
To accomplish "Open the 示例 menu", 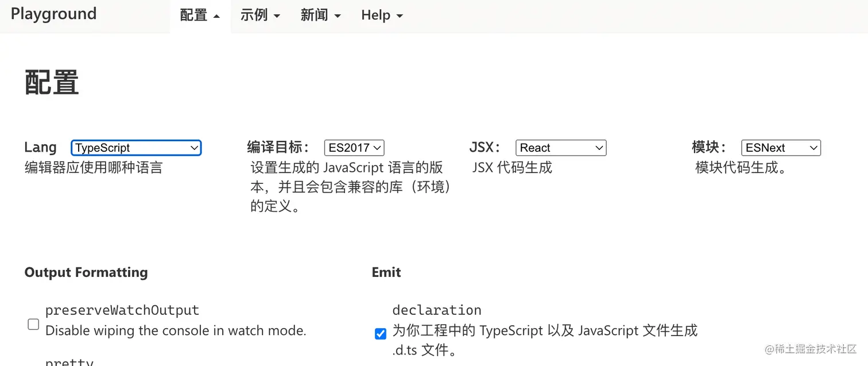I will (260, 16).
